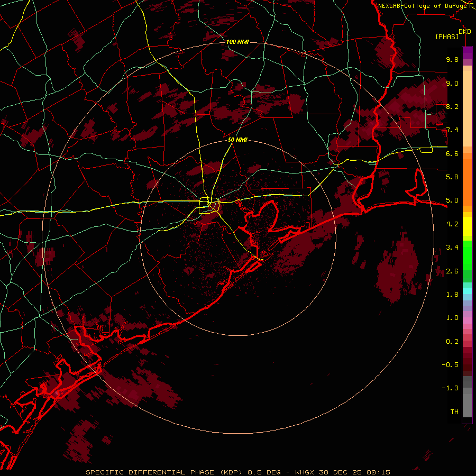Click the TH threshold label
Screen dimensions: 476x476
454,411
